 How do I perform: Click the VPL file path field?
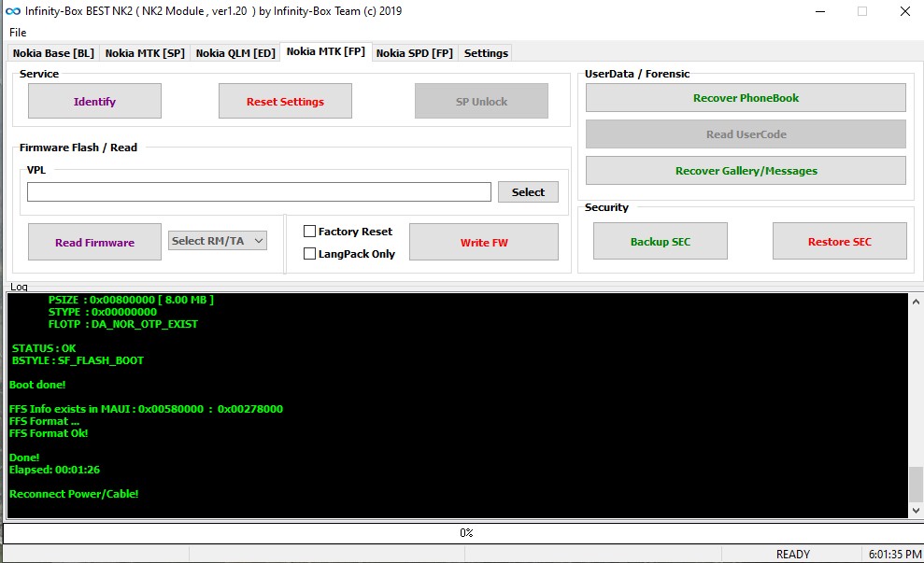(259, 192)
